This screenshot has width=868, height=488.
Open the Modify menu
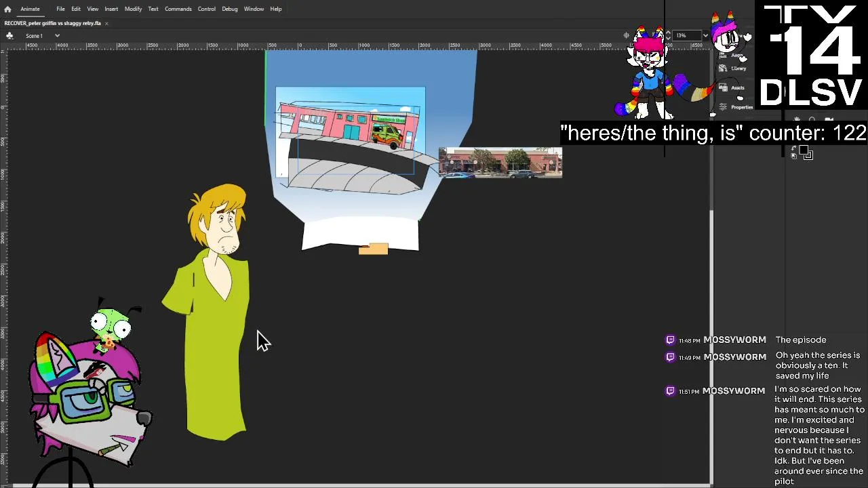pyautogui.click(x=133, y=9)
